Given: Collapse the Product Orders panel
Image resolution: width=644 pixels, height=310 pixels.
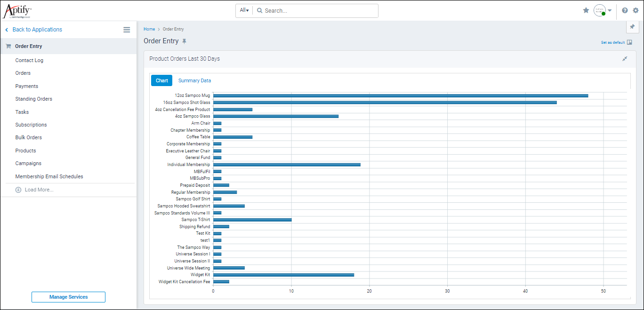Looking at the screenshot, I should (625, 59).
